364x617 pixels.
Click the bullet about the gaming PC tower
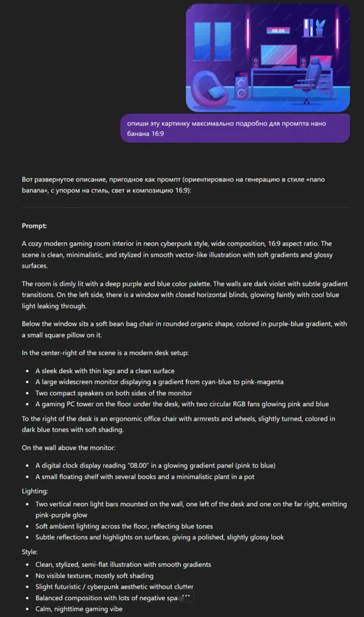(x=181, y=404)
